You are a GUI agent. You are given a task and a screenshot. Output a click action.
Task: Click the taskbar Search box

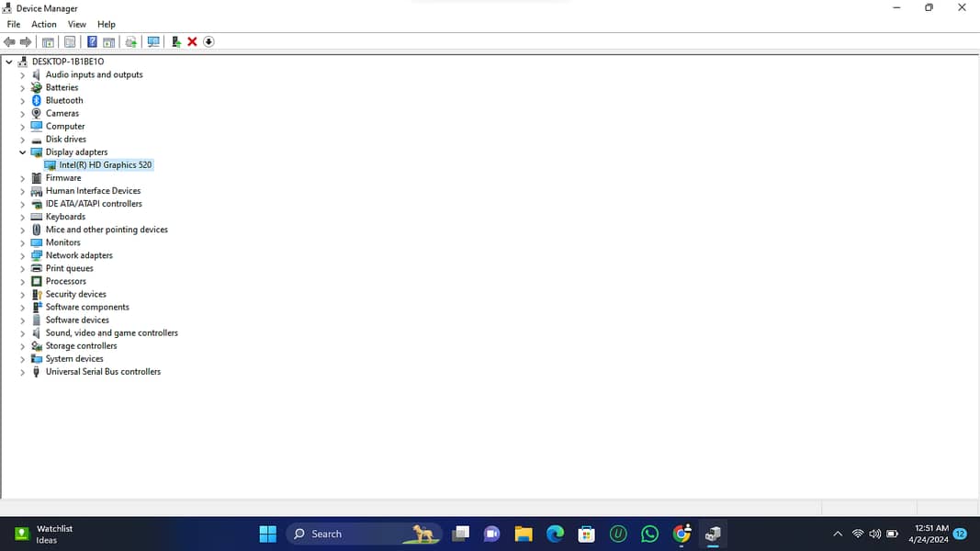[365, 534]
